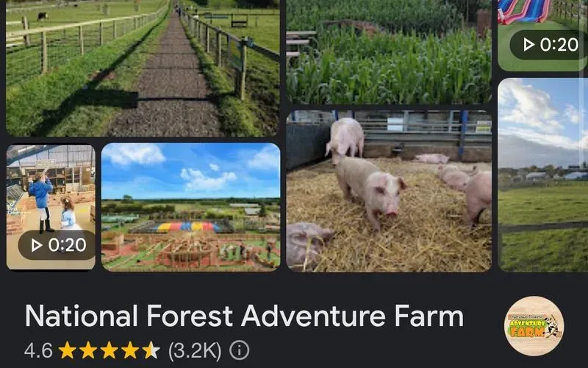Open the cloudy sky field photo
588x368 pixels.
click(x=542, y=175)
